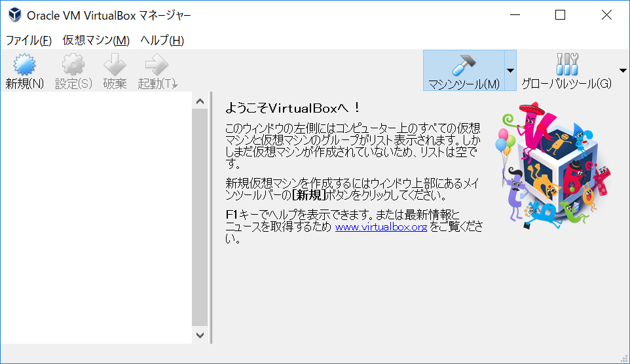630x364 pixels.
Task: Open the グローバルツール dropdown arrow
Action: (623, 71)
